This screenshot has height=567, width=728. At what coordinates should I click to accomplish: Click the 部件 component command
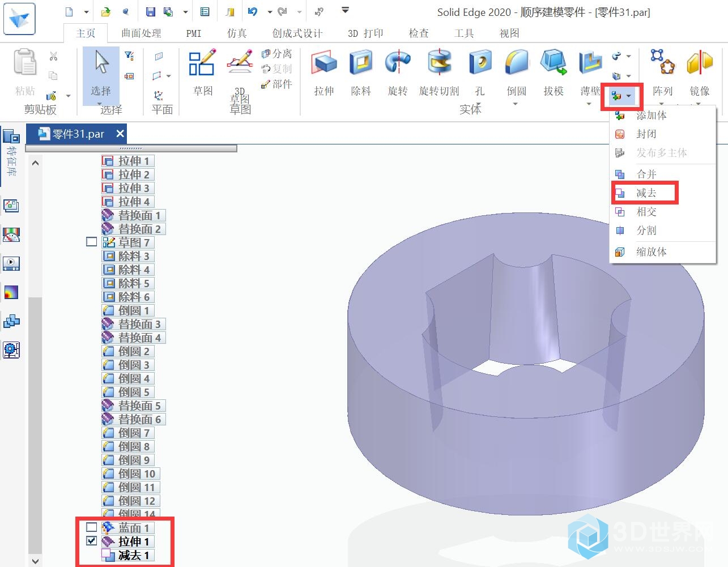276,84
